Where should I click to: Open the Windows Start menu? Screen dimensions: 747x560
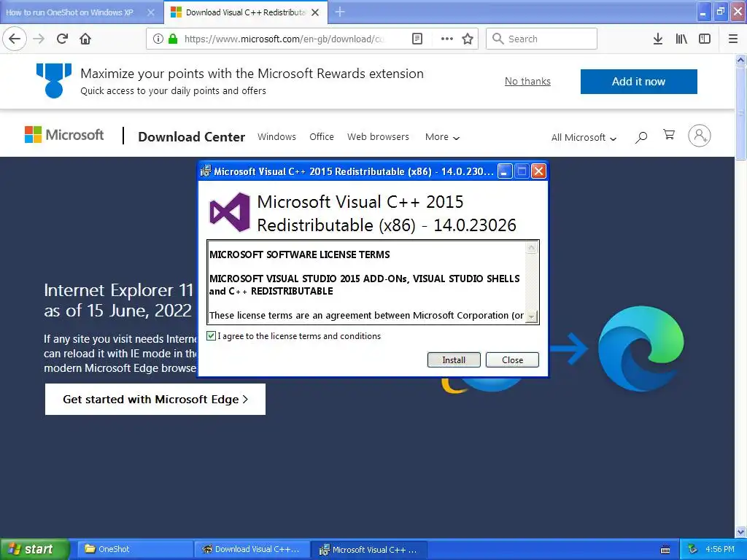(x=34, y=549)
